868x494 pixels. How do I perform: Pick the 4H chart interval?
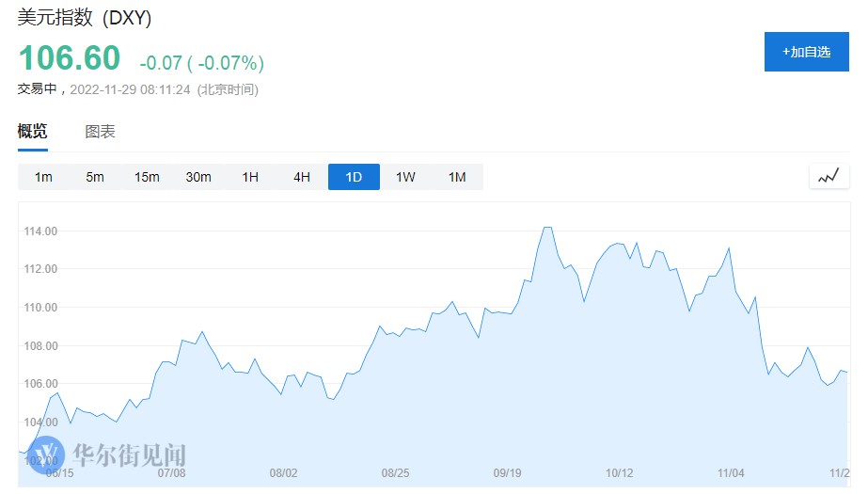coord(302,177)
